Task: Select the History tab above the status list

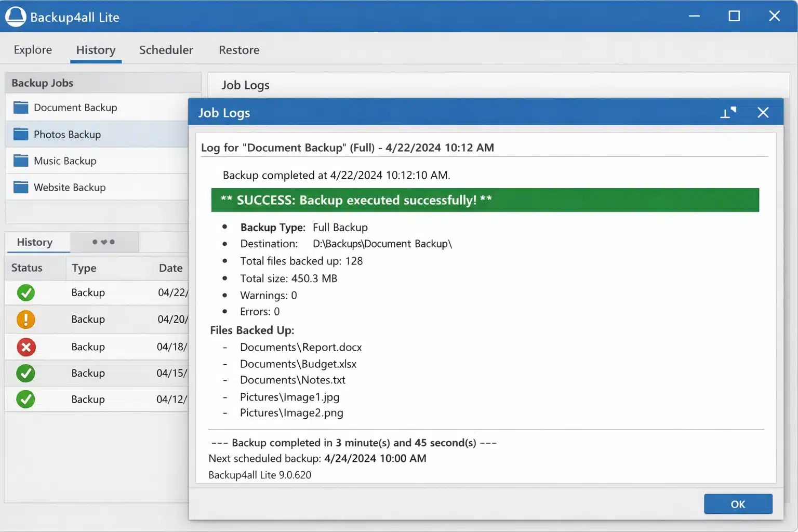Action: click(x=36, y=242)
